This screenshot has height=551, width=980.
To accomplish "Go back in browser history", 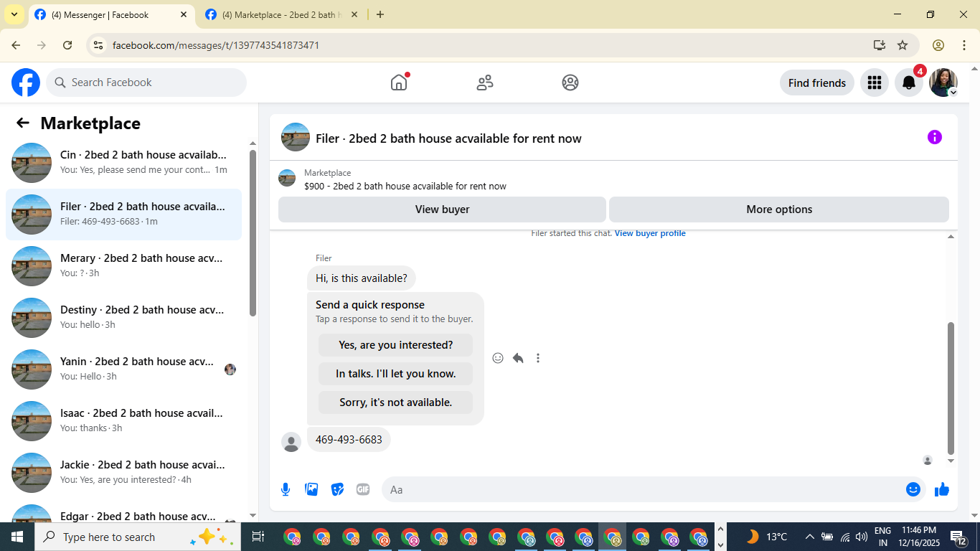I will (x=16, y=45).
